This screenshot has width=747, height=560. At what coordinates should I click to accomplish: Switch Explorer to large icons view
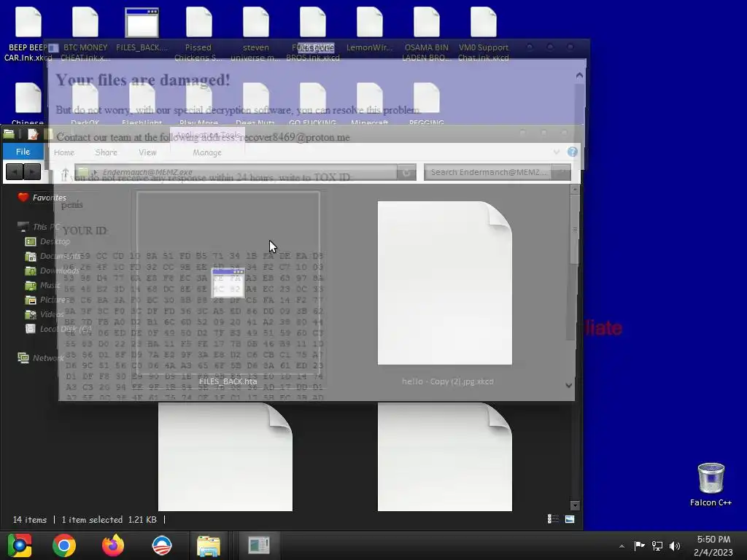pos(570,519)
